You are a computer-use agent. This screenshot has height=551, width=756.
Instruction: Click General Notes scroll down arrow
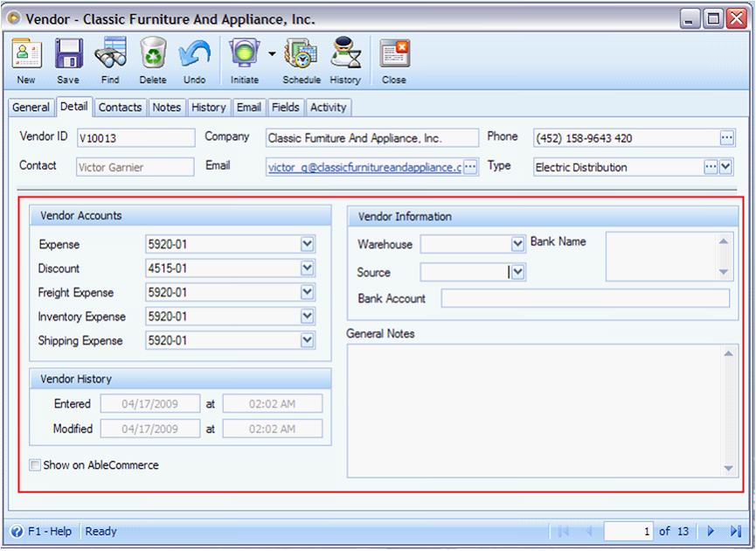pos(729,468)
